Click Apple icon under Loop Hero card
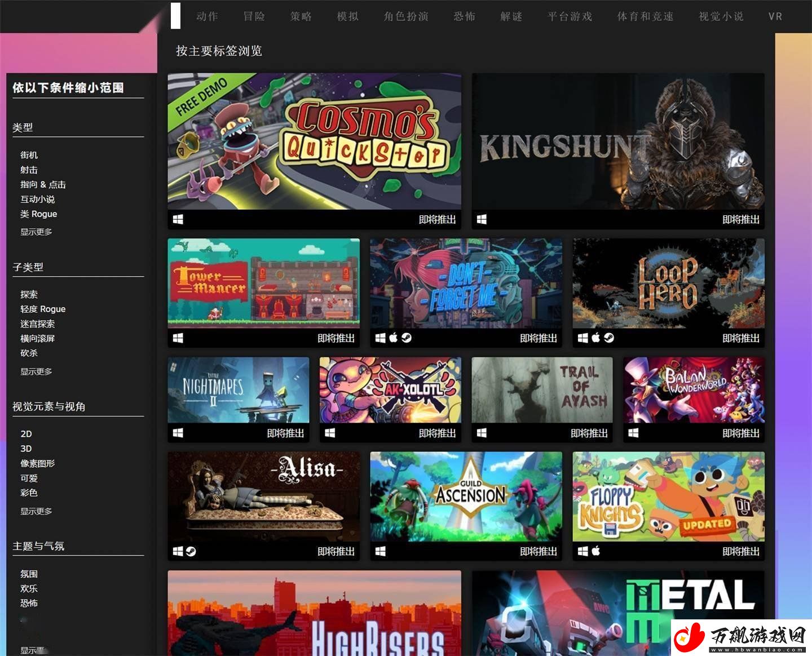 (x=596, y=338)
